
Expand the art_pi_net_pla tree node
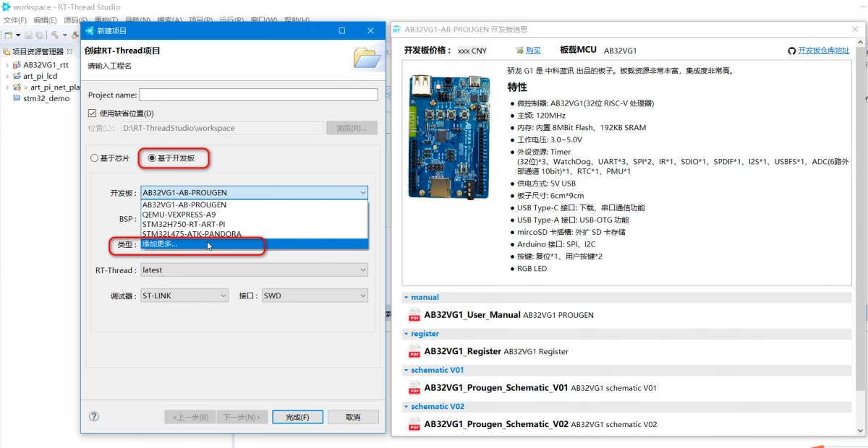7,87
